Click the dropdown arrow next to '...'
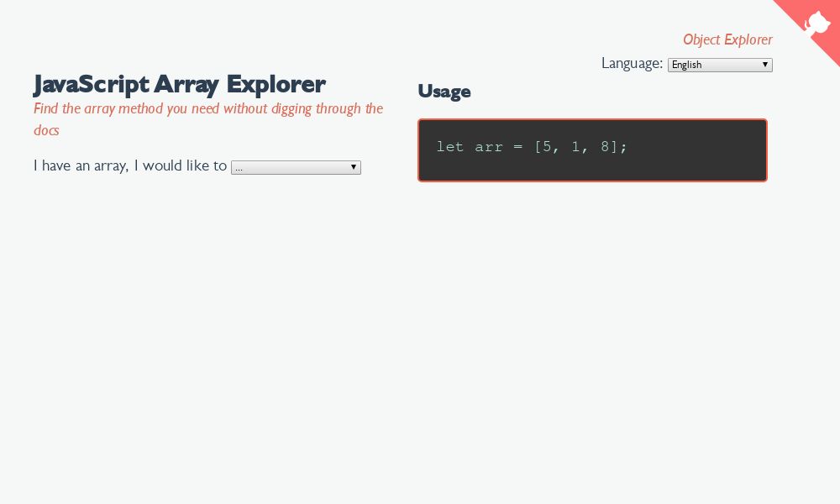 [353, 167]
